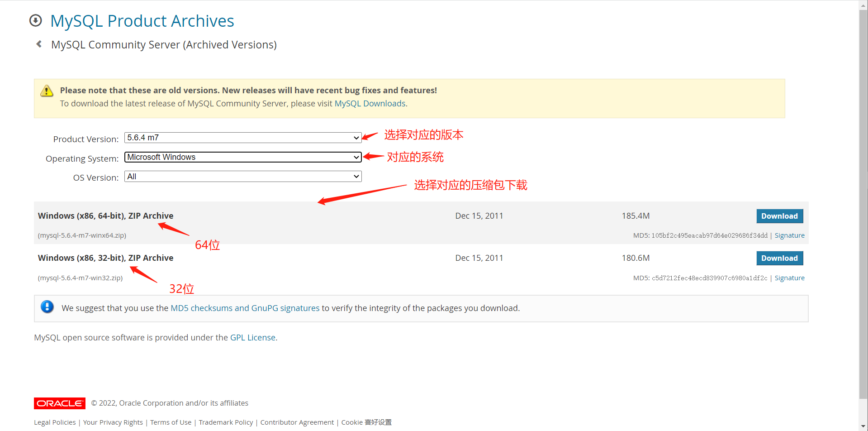Download the 32-bit Windows ZIP Archive

click(x=780, y=258)
